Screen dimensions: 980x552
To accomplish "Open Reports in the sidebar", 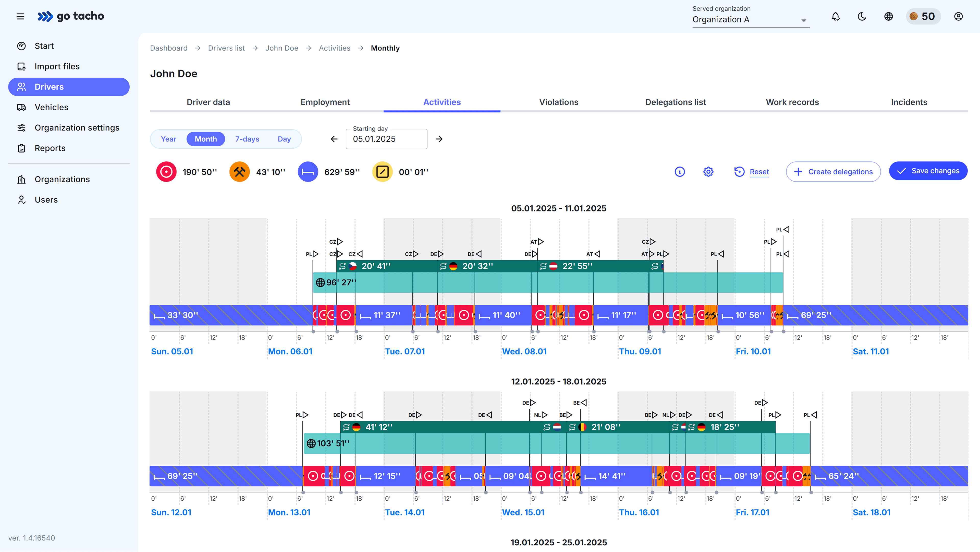I will click(x=50, y=148).
